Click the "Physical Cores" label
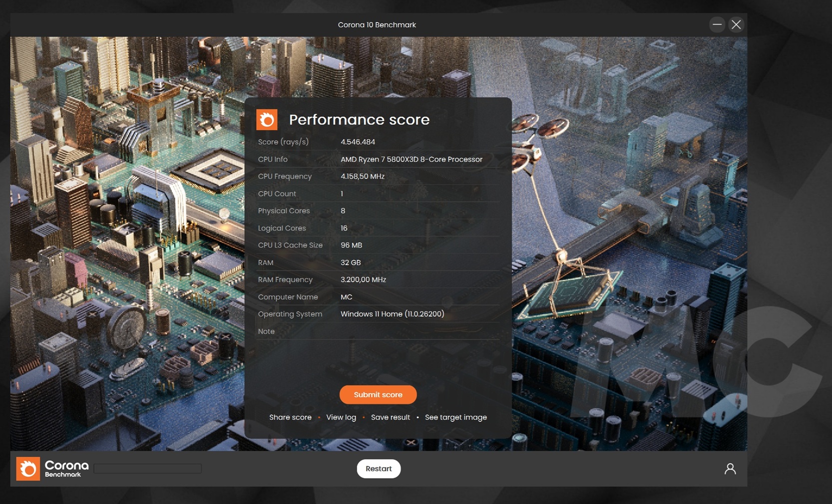Screen dimensions: 832x504 (284, 211)
